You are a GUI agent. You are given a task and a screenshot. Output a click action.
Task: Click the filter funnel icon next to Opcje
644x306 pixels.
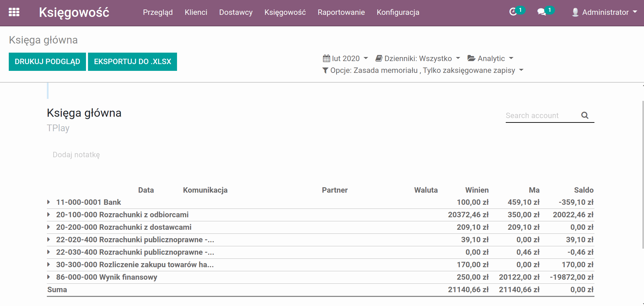(325, 71)
